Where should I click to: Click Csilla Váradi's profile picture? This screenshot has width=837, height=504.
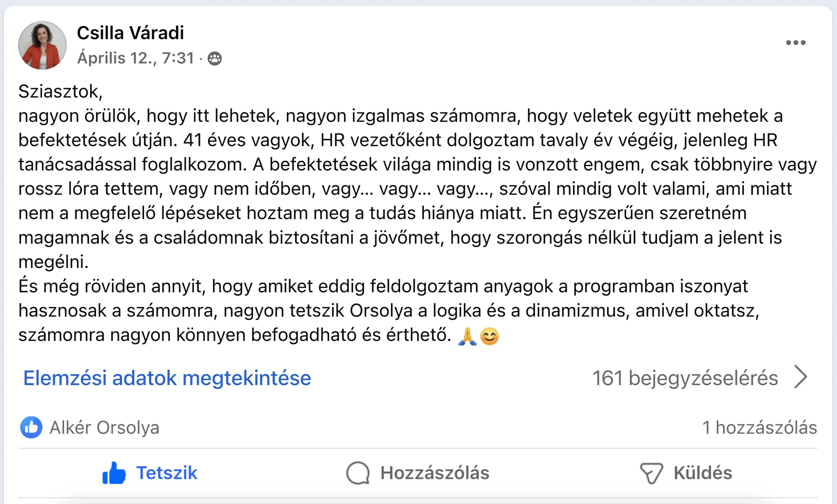click(43, 45)
